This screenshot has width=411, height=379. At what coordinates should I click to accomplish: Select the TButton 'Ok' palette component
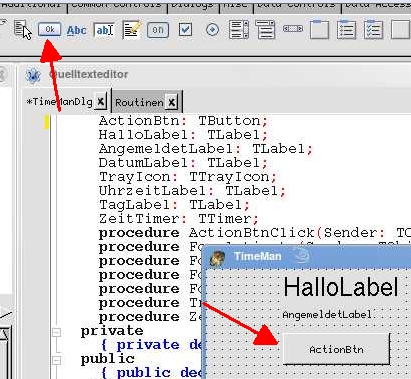(49, 30)
